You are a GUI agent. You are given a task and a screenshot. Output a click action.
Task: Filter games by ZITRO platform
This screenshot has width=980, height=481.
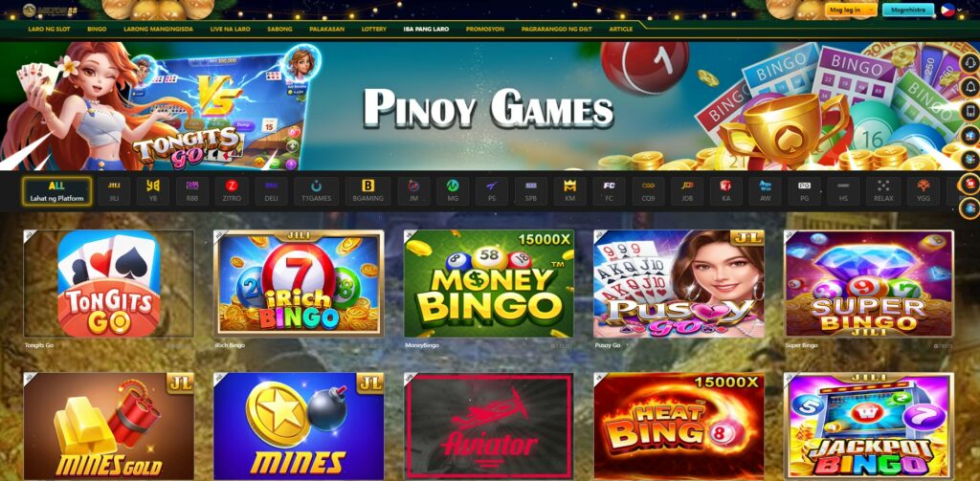tap(232, 191)
